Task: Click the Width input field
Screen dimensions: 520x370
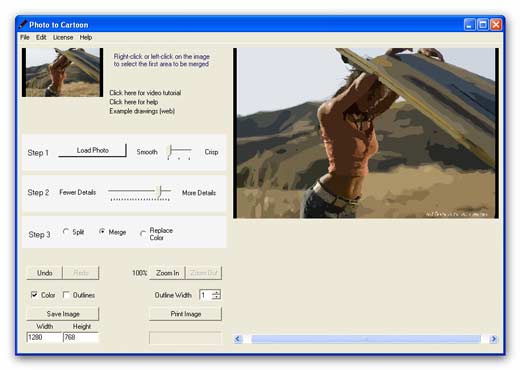Action: (44, 337)
